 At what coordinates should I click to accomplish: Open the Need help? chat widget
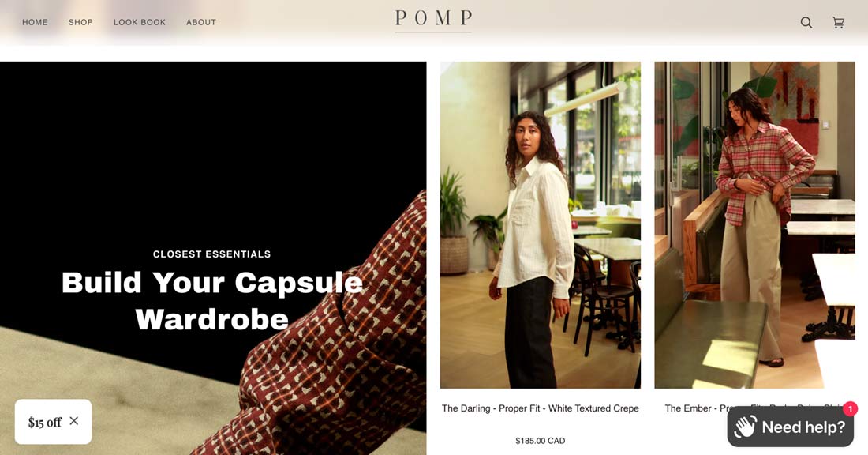tap(791, 427)
